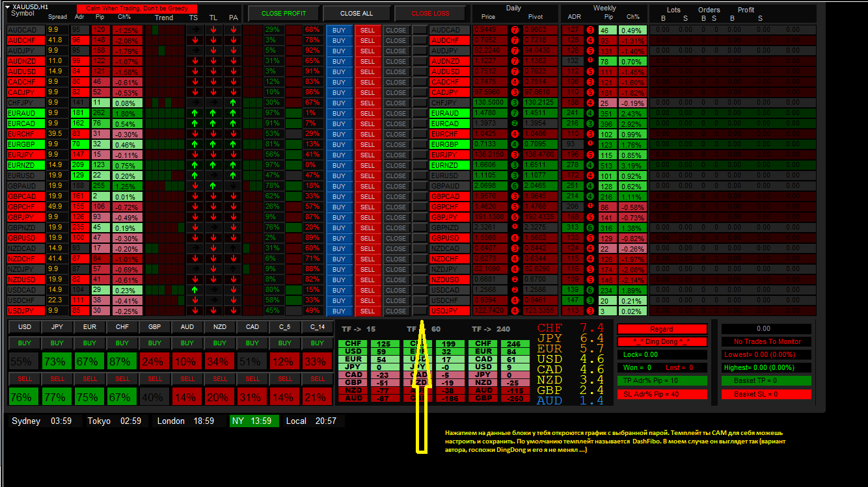Click the basket SELL button under GBP
The image size is (868, 487).
(x=155, y=378)
